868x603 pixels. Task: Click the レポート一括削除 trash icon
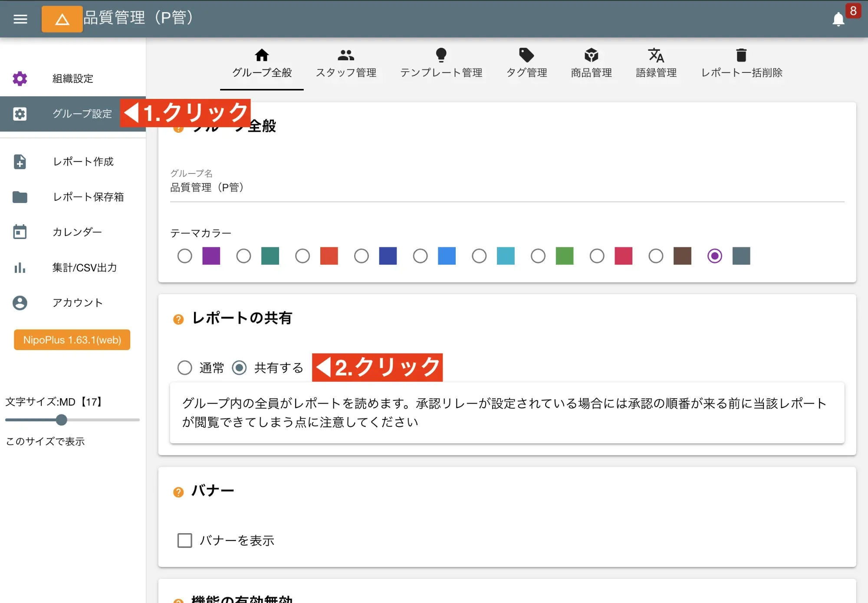[741, 55]
